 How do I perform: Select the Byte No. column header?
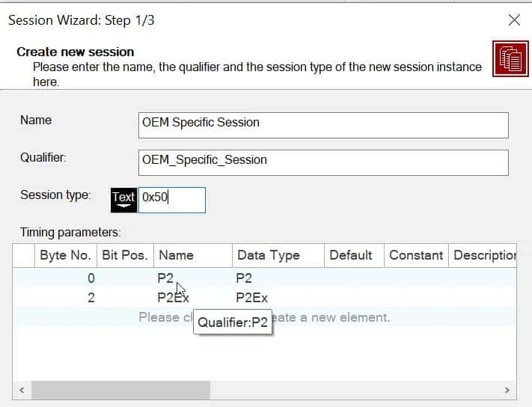tap(65, 255)
